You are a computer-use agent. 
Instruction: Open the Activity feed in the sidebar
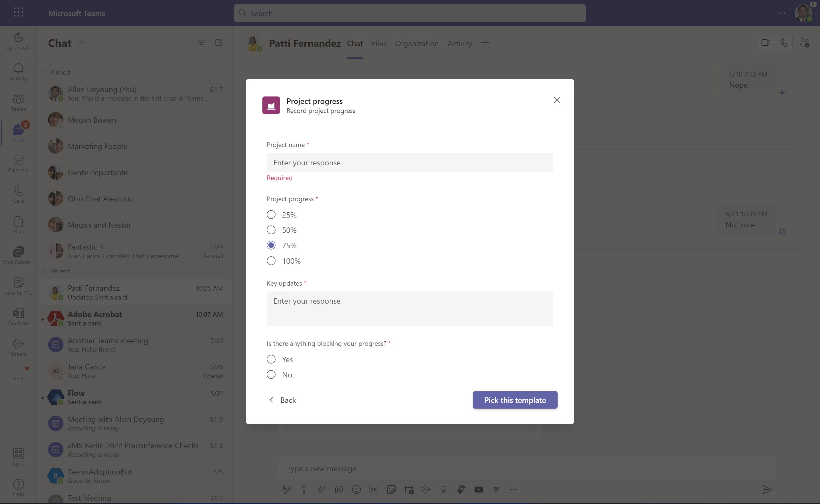click(x=18, y=72)
